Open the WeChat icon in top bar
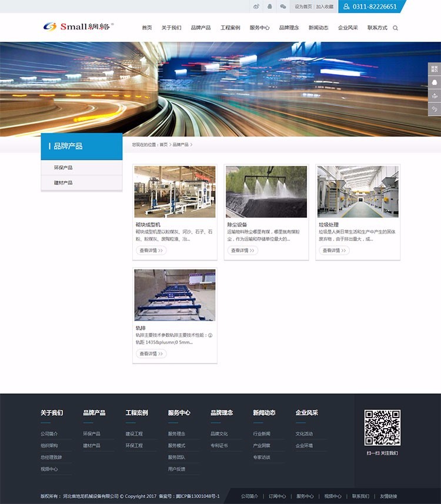The image size is (441, 504). click(x=283, y=6)
